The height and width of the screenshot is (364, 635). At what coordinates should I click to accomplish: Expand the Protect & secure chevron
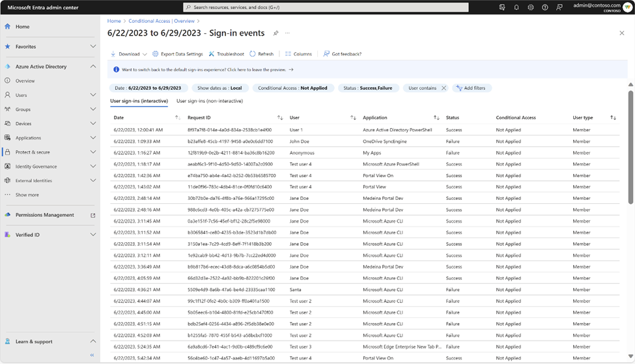92,152
